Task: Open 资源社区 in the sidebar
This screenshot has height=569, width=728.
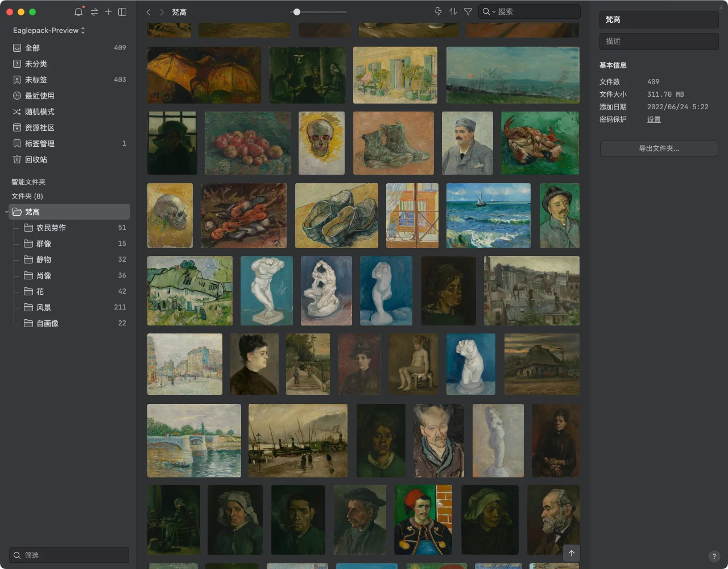Action: (x=69, y=127)
